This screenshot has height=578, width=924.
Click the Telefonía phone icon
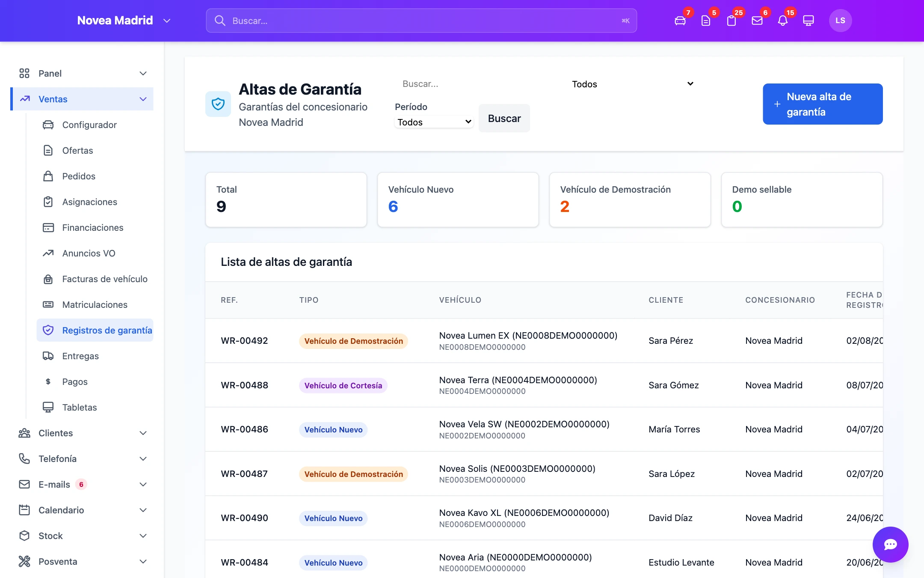tap(24, 459)
